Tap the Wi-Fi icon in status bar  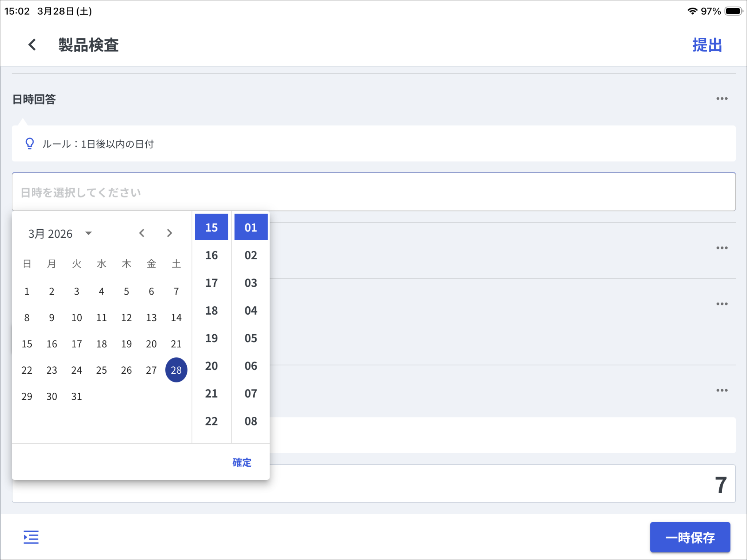click(692, 11)
